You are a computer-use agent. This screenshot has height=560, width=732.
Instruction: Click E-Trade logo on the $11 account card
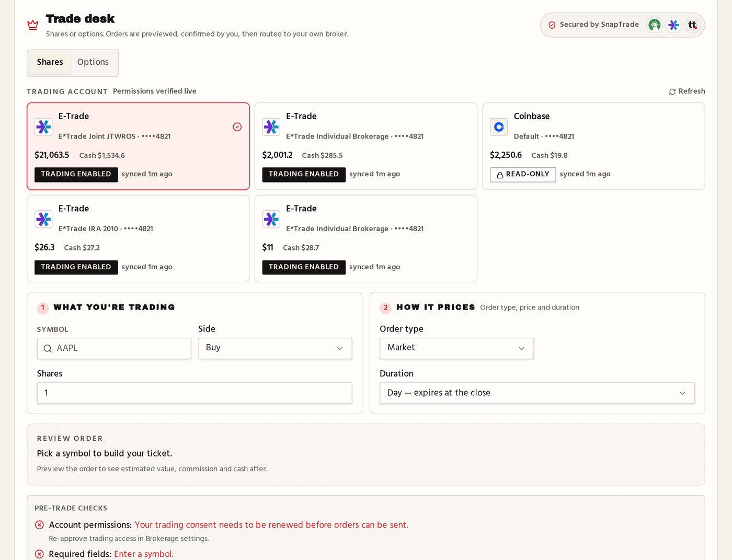pos(271,219)
